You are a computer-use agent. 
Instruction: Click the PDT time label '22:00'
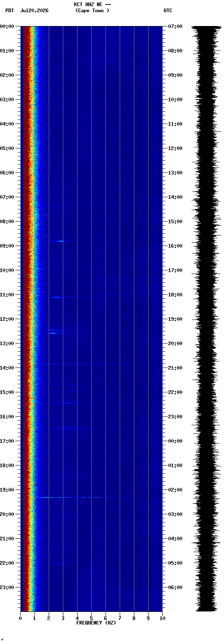7,563
